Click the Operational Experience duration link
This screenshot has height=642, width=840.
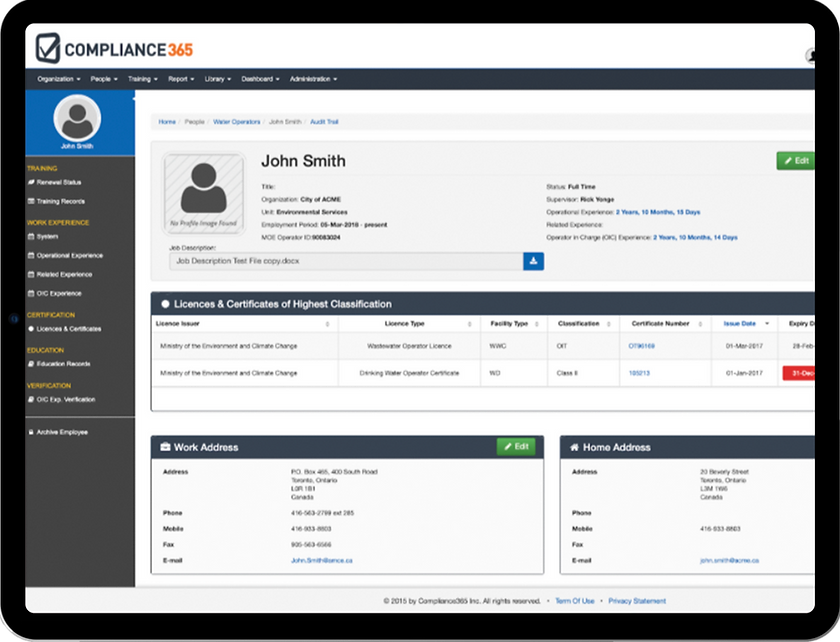point(658,212)
